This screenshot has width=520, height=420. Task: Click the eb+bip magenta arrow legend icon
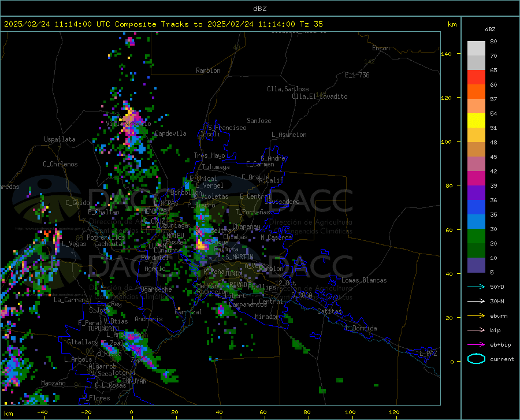pyautogui.click(x=476, y=344)
